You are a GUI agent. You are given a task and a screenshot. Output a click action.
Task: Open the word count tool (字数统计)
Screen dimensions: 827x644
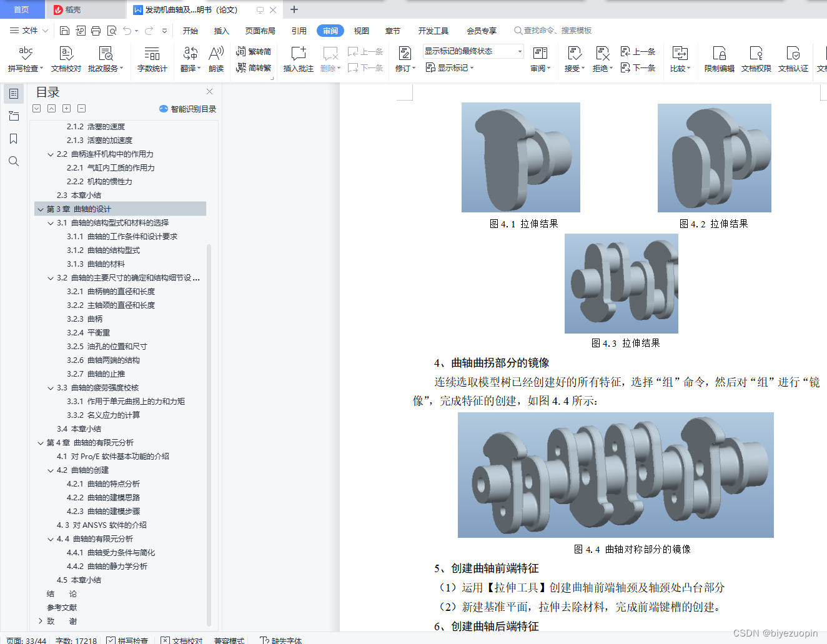(152, 59)
